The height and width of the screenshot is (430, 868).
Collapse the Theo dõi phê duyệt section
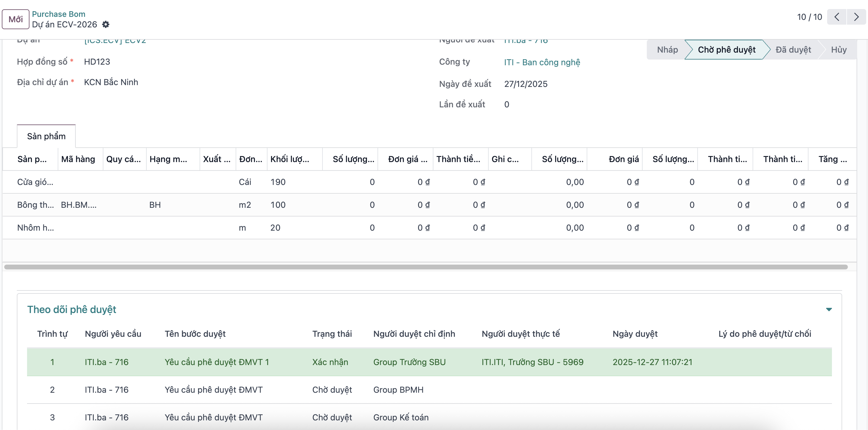click(829, 309)
